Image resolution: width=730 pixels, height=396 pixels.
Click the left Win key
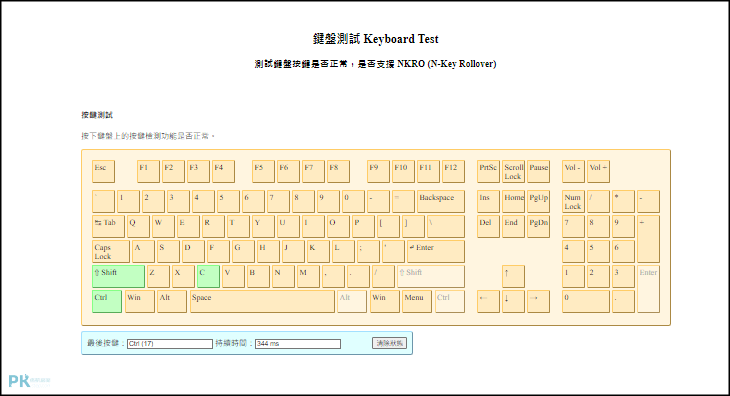140,302
